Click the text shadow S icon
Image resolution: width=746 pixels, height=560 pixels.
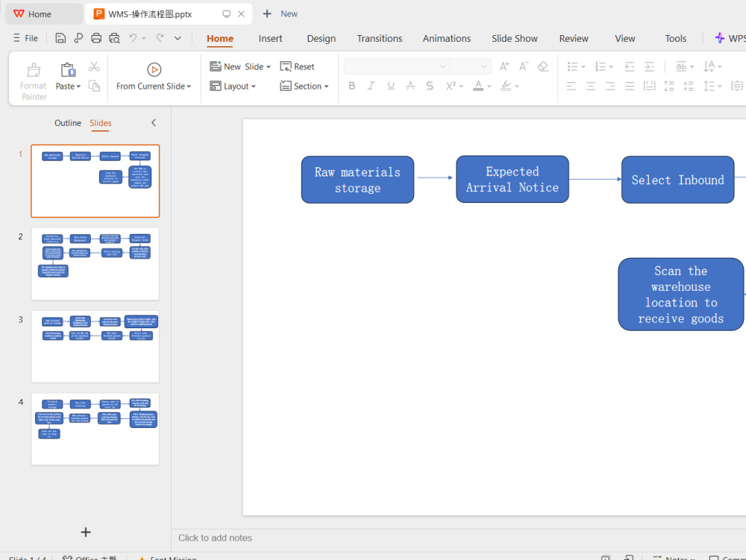click(x=430, y=86)
